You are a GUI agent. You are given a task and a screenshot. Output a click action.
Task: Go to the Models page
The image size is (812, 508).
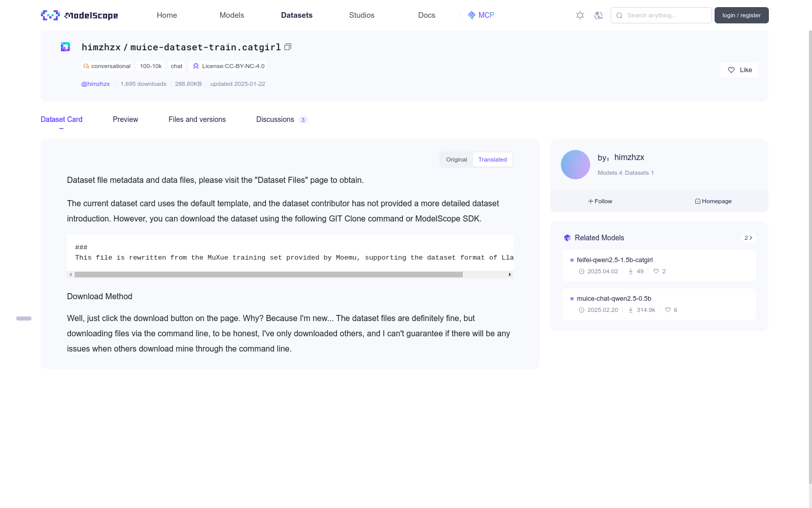tap(232, 15)
